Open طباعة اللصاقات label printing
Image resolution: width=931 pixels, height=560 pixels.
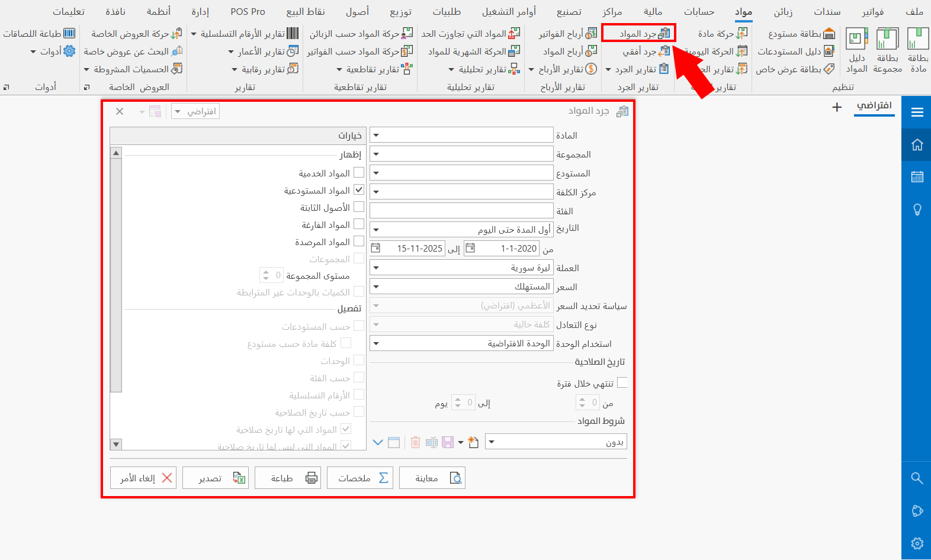click(39, 34)
